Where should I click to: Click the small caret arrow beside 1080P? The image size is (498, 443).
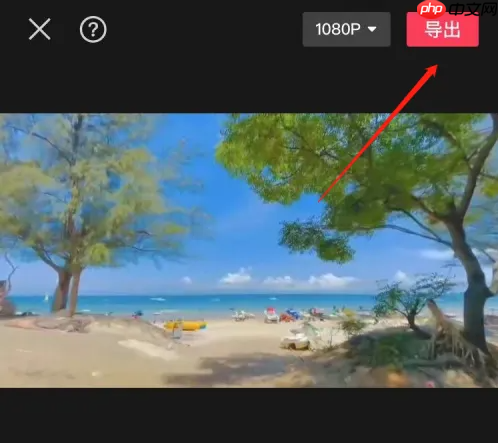pos(372,29)
